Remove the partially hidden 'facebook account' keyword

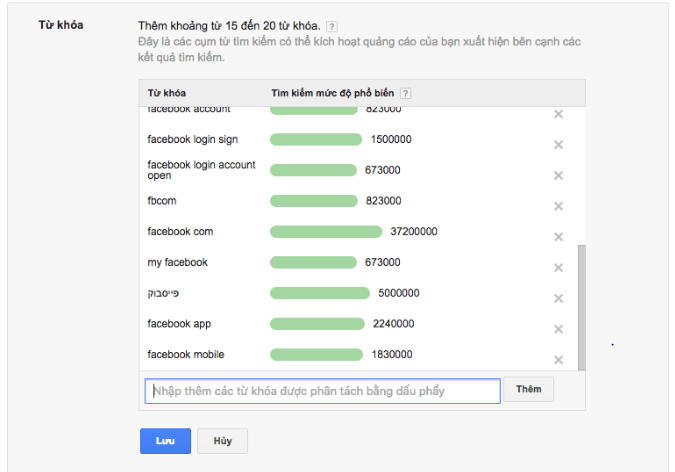[558, 114]
